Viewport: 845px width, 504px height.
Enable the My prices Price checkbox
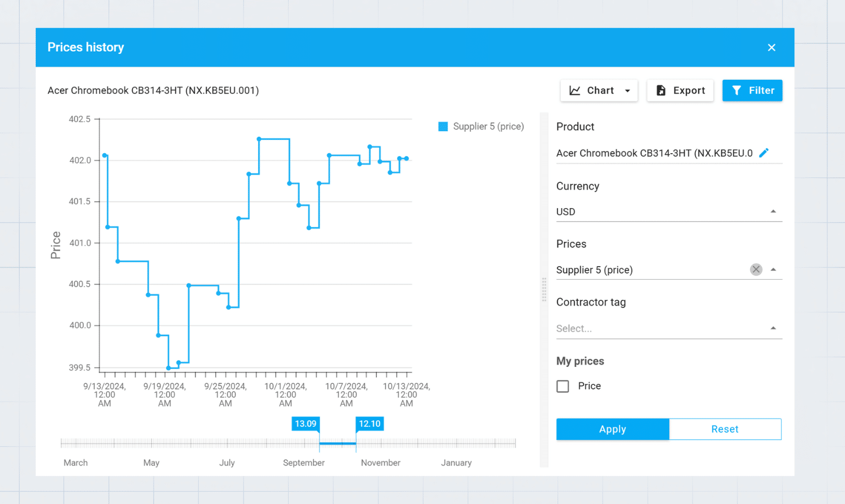562,386
